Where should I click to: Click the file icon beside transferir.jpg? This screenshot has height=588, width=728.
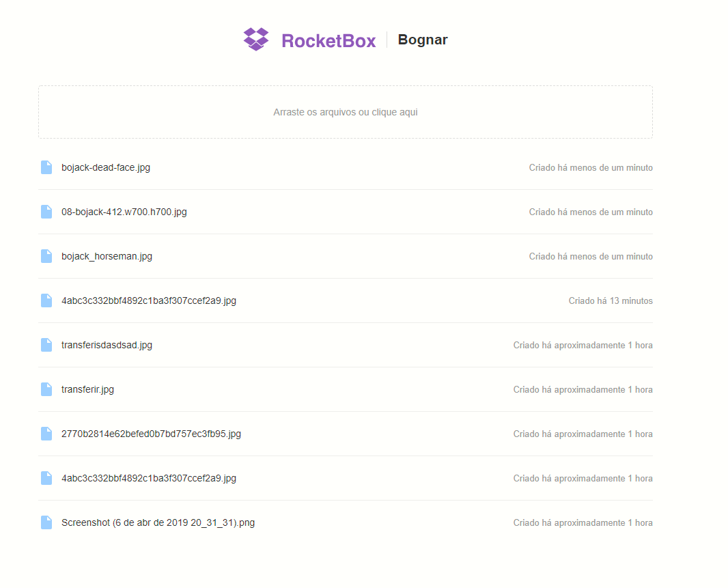(46, 389)
